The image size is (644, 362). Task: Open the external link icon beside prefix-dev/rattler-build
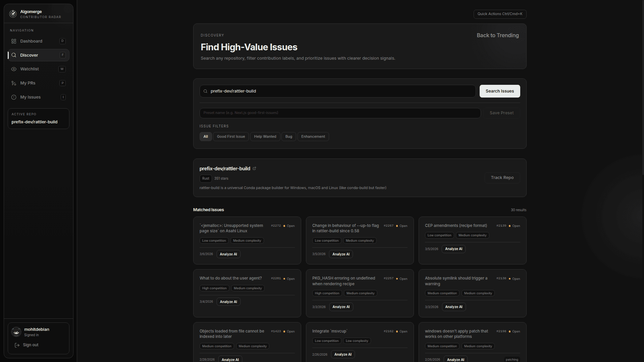[x=254, y=169]
